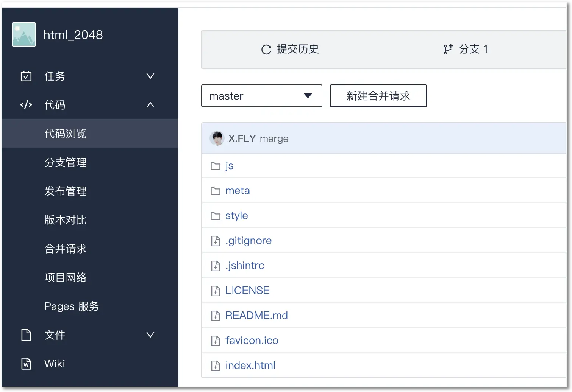Screen dimensions: 572x392
Task: Open the README.md file link
Action: point(256,315)
